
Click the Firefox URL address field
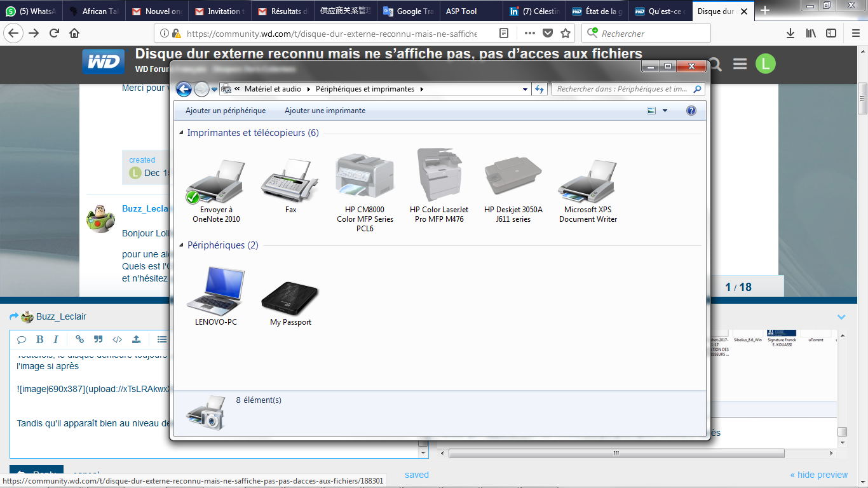[330, 33]
